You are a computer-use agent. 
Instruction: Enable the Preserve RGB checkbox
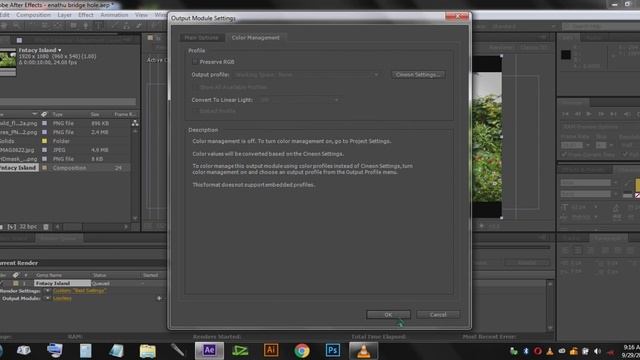coord(195,62)
